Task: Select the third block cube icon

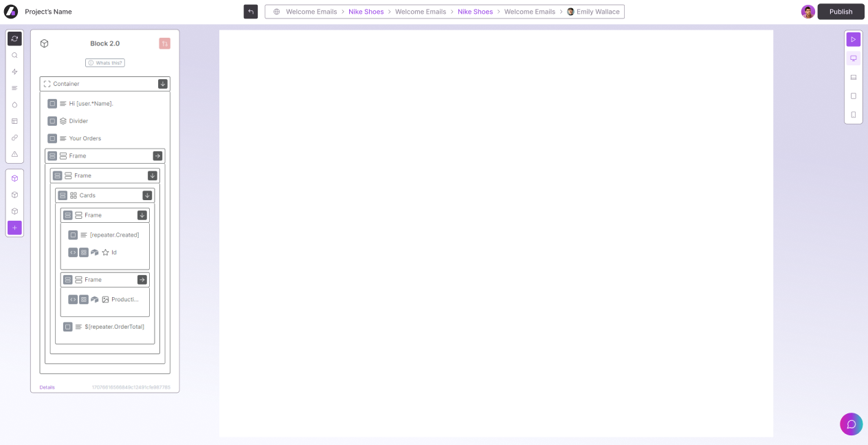Action: (14, 211)
